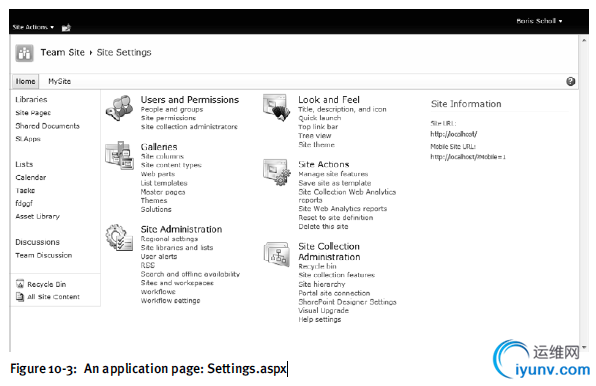The height and width of the screenshot is (386, 596).
Task: Open the help question mark icon
Action: [x=570, y=81]
